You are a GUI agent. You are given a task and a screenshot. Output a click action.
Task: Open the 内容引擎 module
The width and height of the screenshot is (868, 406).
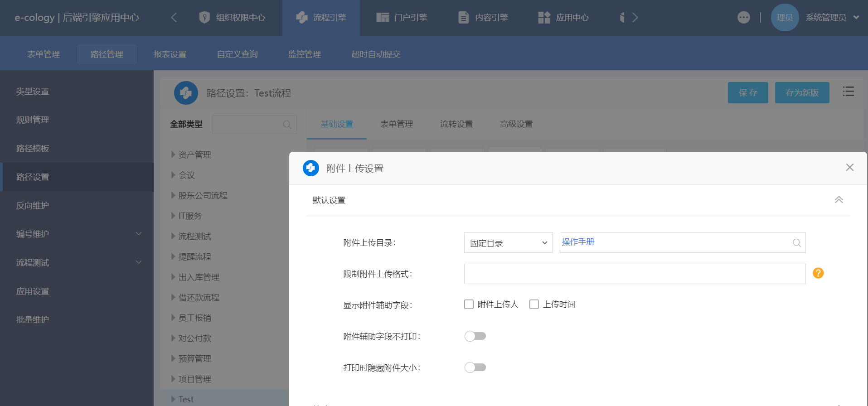click(x=483, y=18)
